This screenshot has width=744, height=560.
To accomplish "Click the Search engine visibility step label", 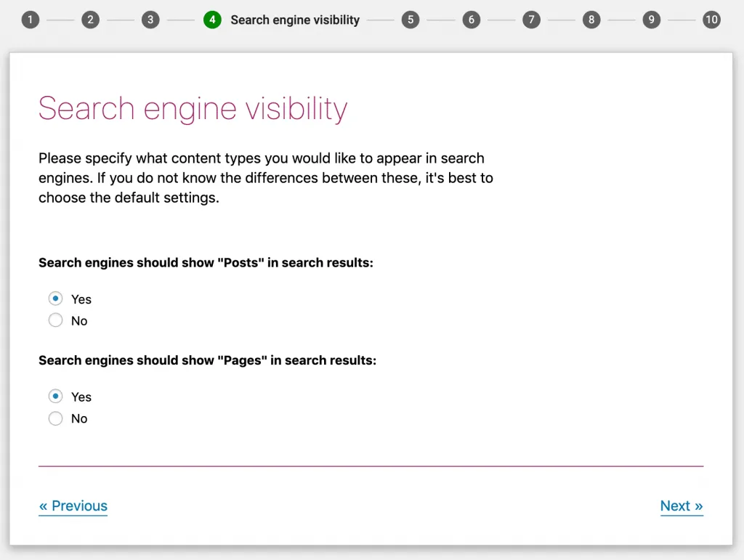I will point(295,20).
